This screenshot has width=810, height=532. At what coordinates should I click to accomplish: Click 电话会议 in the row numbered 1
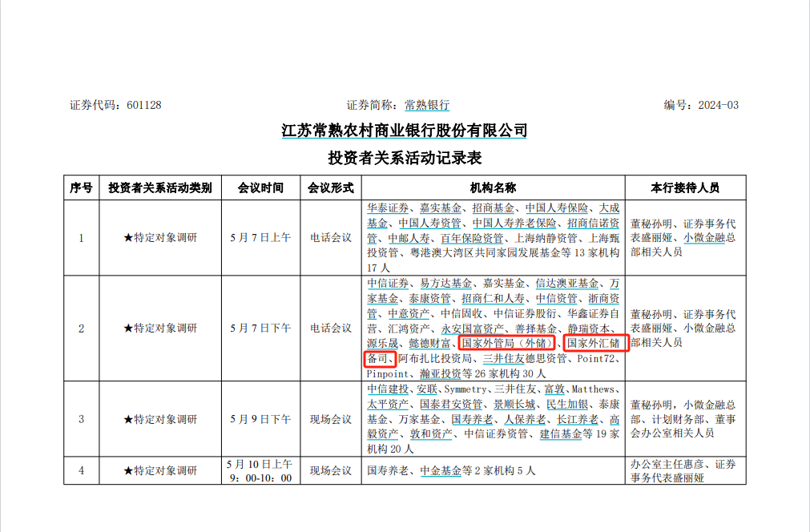tap(331, 238)
